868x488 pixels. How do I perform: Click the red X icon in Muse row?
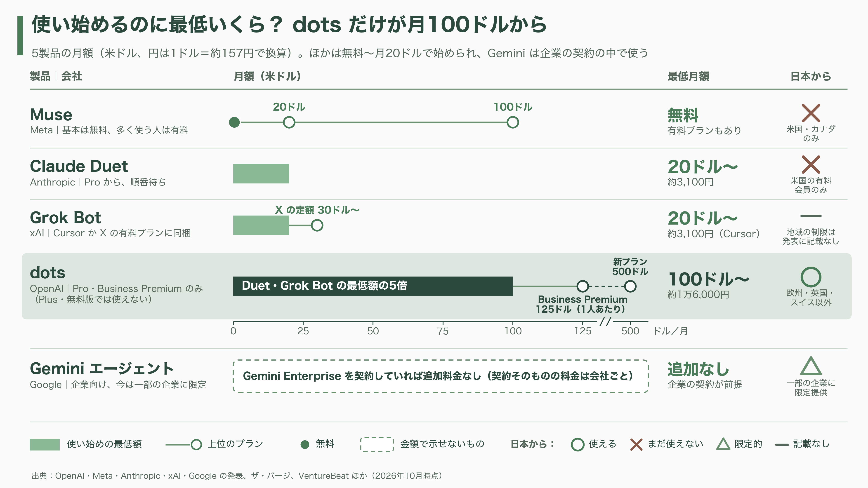pyautogui.click(x=811, y=113)
